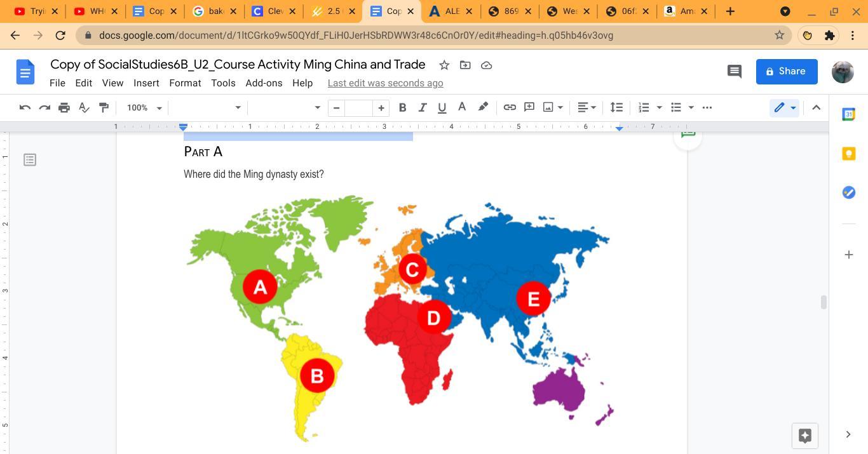Open Google account avatar

click(843, 72)
